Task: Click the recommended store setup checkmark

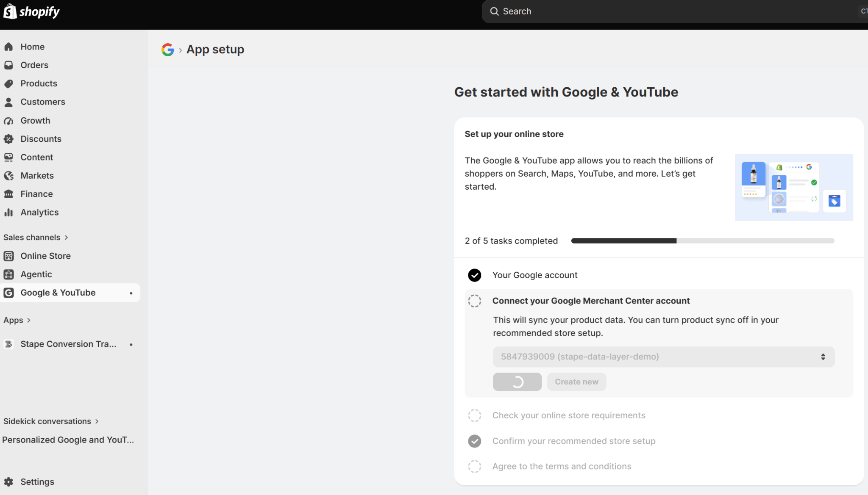Action: click(475, 441)
